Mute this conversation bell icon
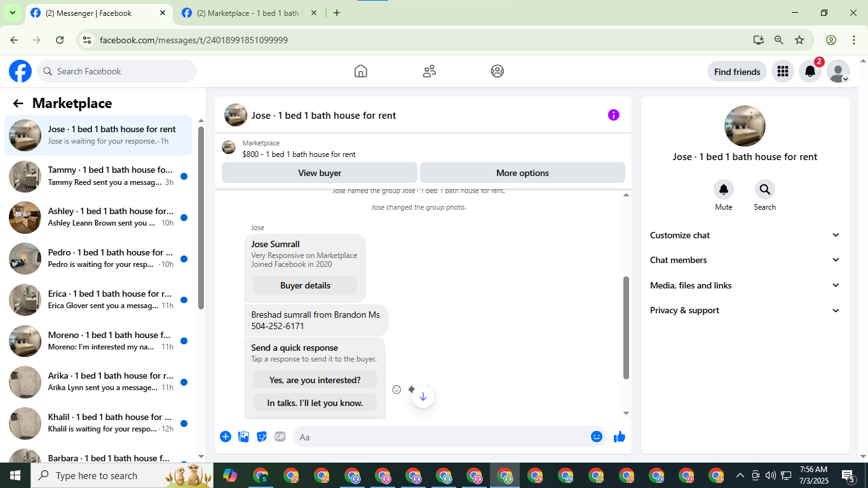The image size is (868, 488). coord(724,189)
